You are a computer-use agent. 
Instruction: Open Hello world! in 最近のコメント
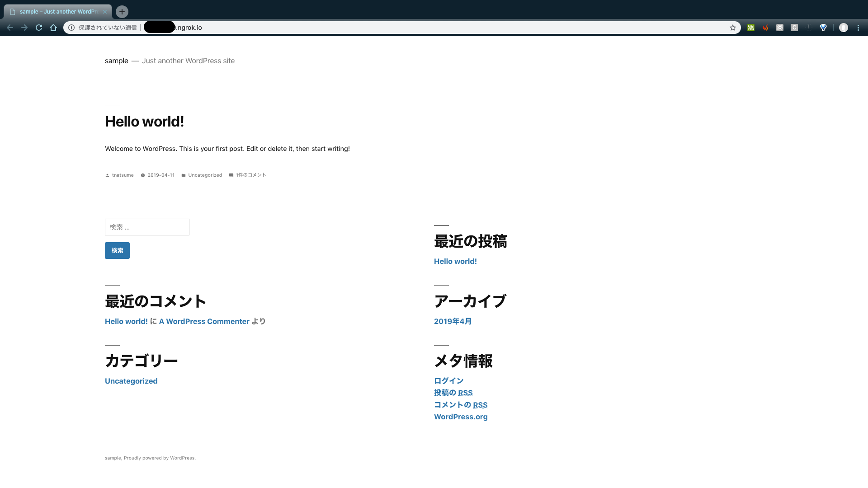click(x=126, y=321)
